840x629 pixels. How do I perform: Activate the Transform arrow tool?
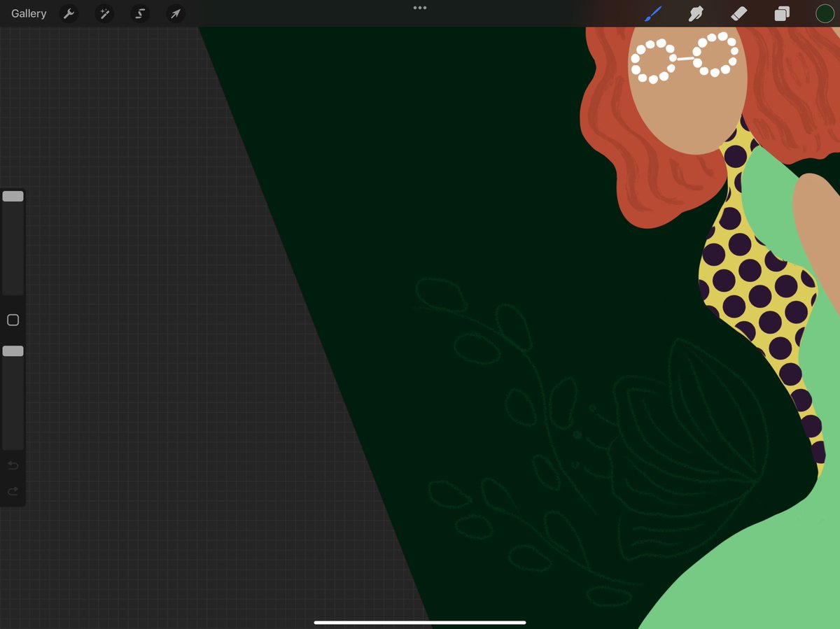click(x=176, y=13)
